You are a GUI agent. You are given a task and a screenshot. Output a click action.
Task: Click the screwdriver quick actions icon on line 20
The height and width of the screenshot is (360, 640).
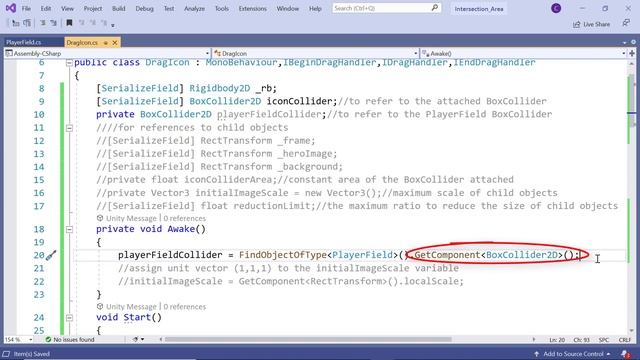[x=51, y=256]
